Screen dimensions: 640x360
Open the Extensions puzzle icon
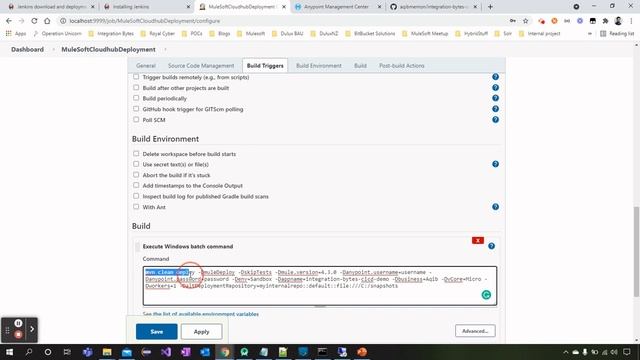click(605, 21)
